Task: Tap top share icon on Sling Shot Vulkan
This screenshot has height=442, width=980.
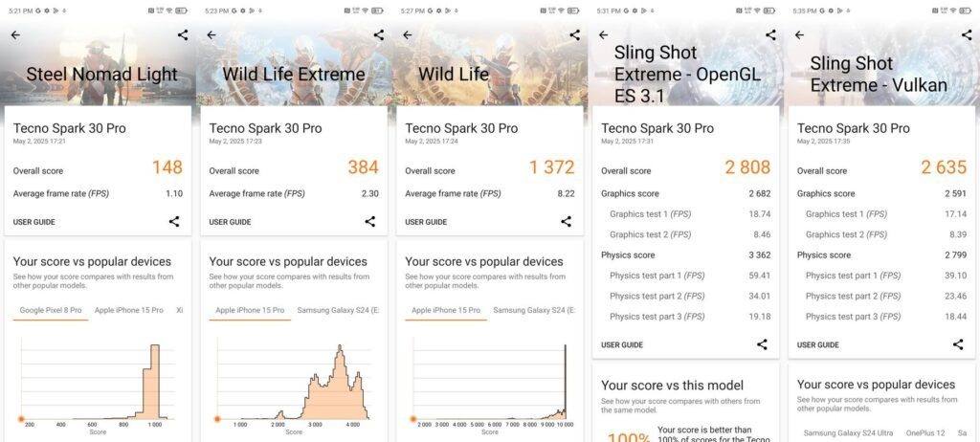Action: (x=967, y=35)
